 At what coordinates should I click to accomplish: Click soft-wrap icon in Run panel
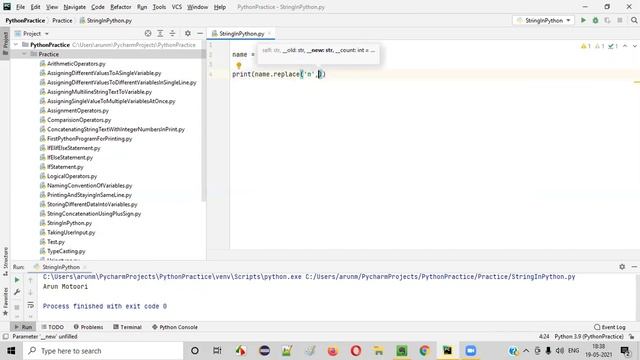tap(30, 305)
